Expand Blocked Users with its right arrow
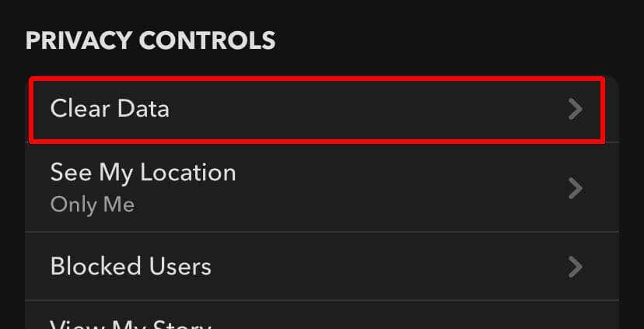This screenshot has width=644, height=329. pos(575,267)
